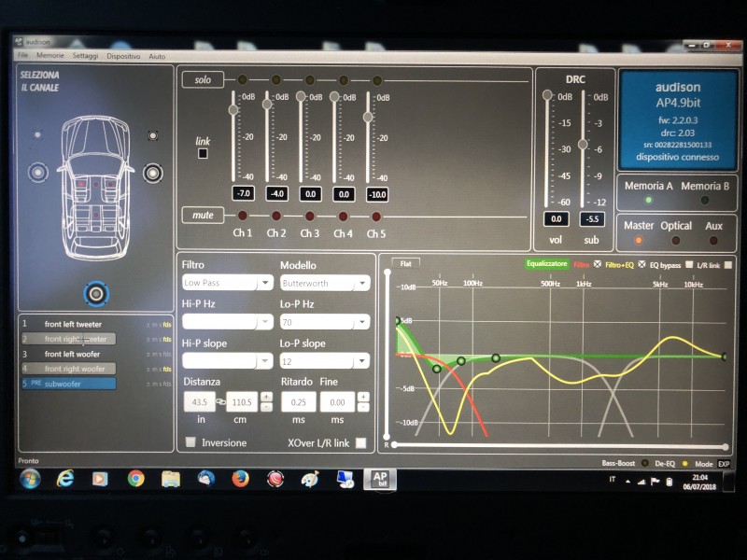Open the remote desktop computer taskbar icon

click(x=345, y=479)
